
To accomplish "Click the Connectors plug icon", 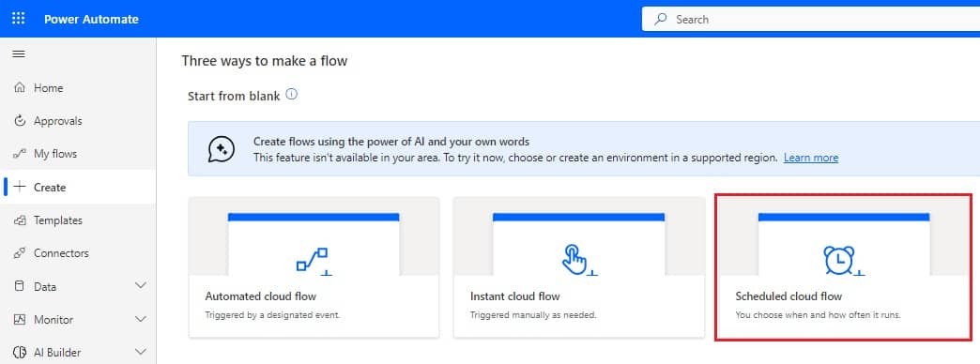I will click(x=20, y=253).
